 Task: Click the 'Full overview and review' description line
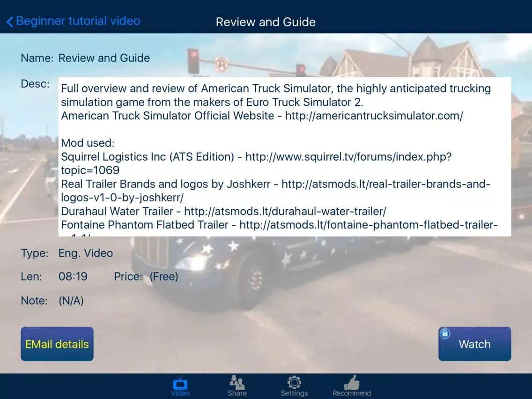tap(276, 89)
